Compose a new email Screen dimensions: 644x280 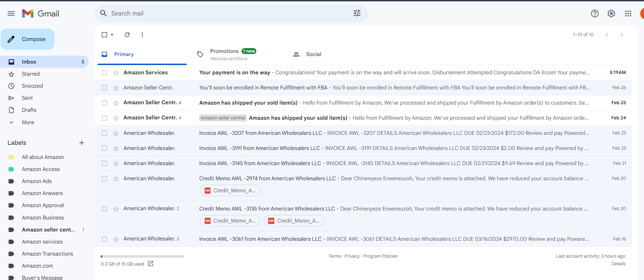28,39
